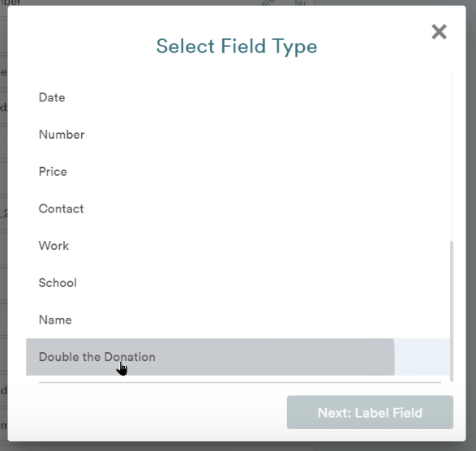Select the School field type
The height and width of the screenshot is (451, 476).
(x=238, y=283)
